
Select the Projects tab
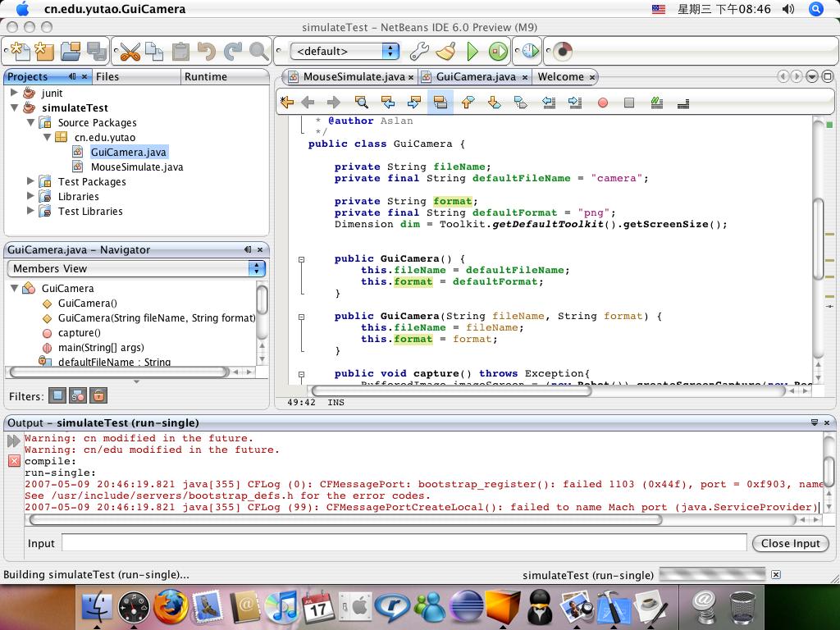pyautogui.click(x=48, y=76)
